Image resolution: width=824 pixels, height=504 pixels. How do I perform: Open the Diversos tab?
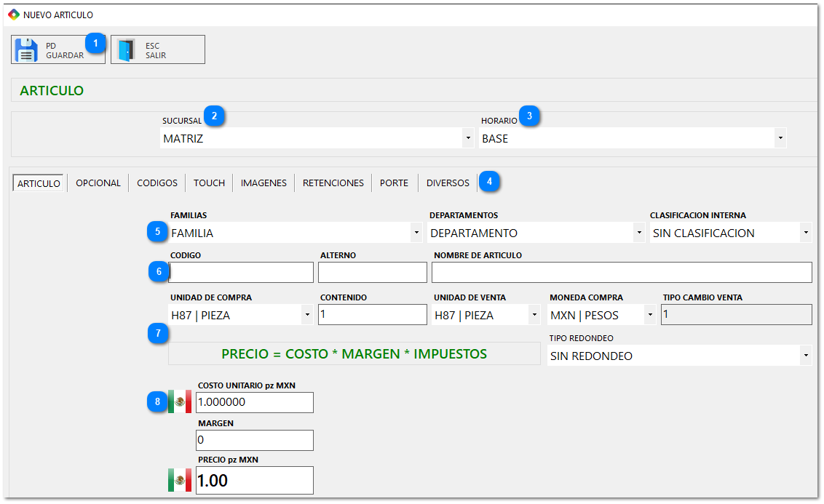pyautogui.click(x=448, y=183)
